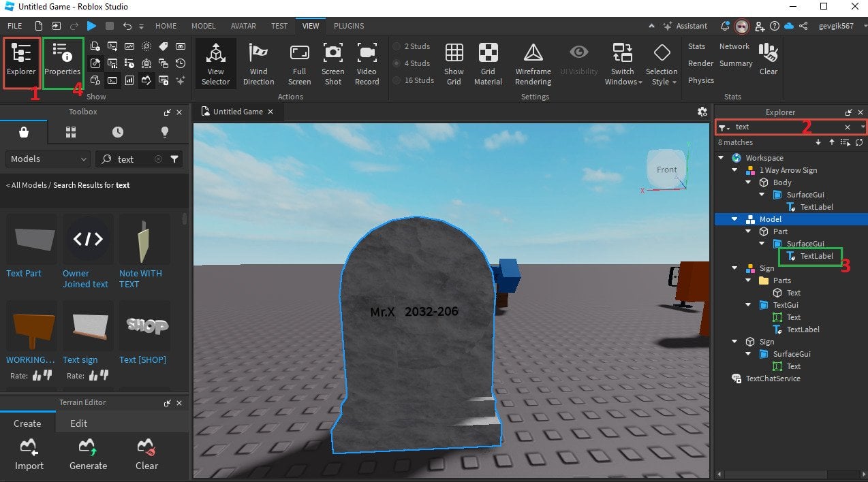The width and height of the screenshot is (868, 482).
Task: Click Terrain Editor Import button
Action: (29, 455)
